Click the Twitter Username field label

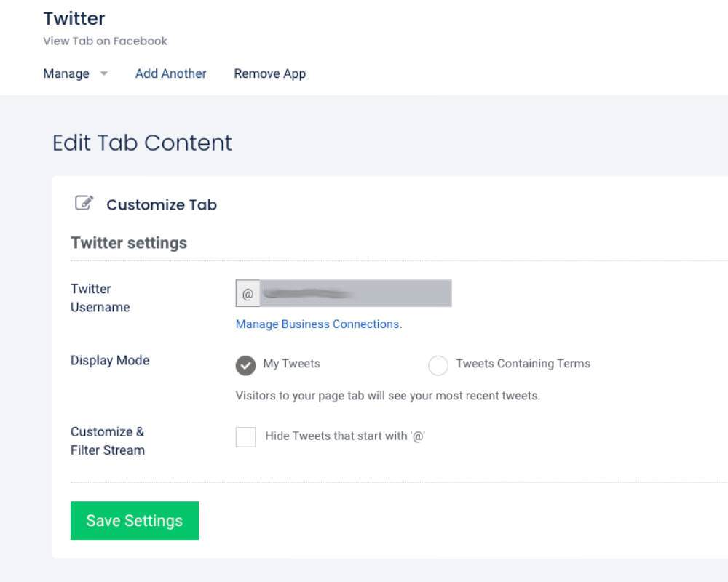coord(100,298)
